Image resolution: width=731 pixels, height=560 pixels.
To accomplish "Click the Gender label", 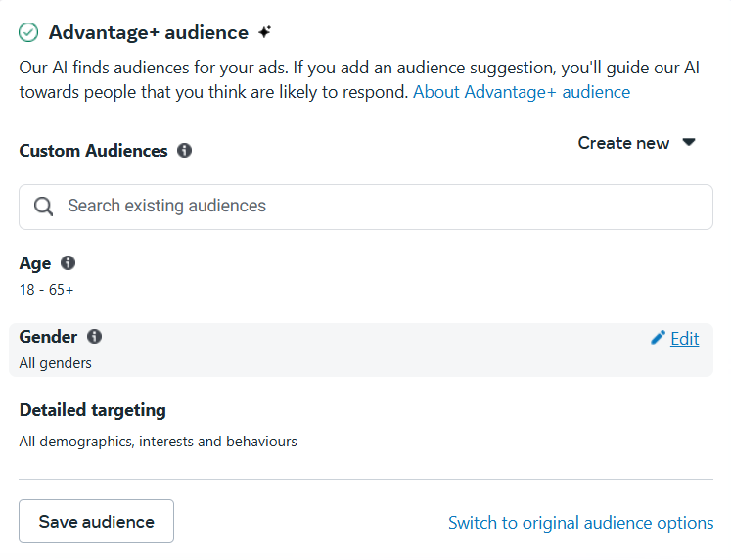I will click(48, 336).
